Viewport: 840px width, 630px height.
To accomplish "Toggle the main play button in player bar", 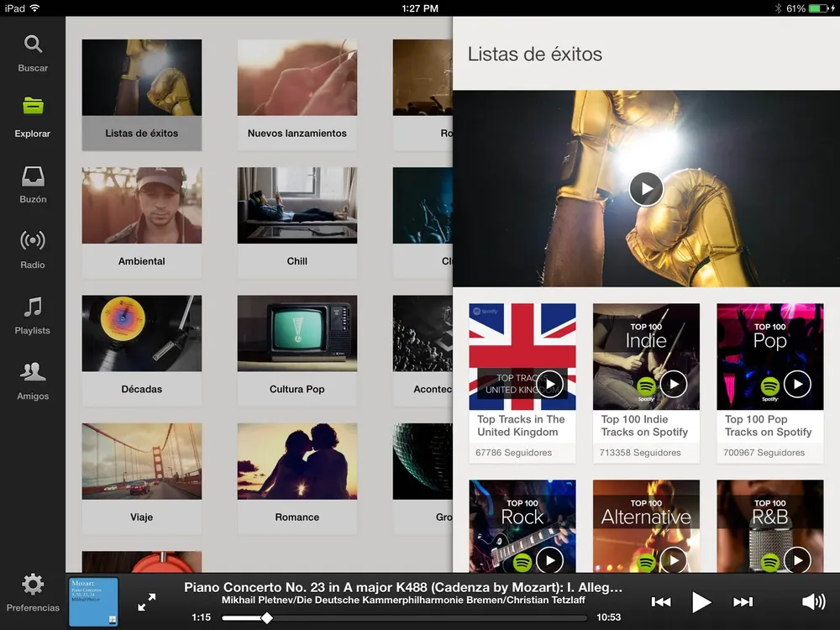I will pyautogui.click(x=701, y=601).
